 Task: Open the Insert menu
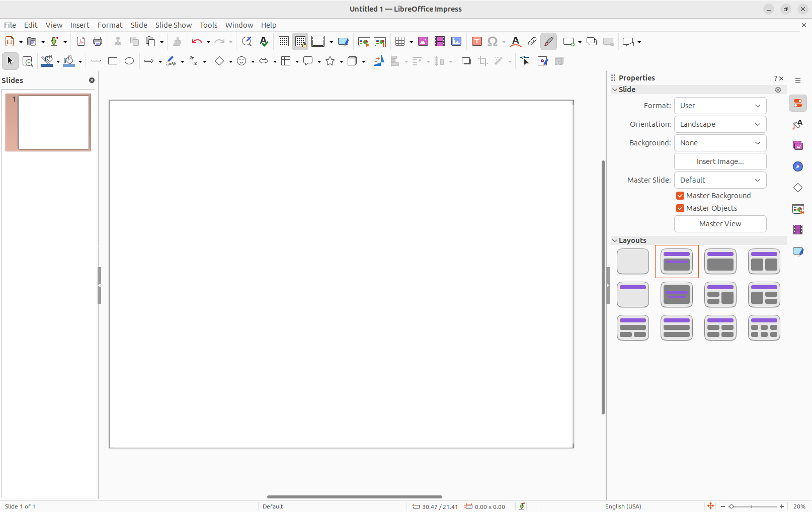coord(79,25)
